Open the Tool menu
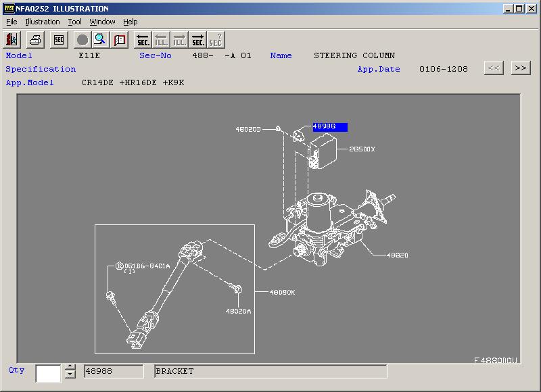The image size is (541, 392). (x=74, y=22)
